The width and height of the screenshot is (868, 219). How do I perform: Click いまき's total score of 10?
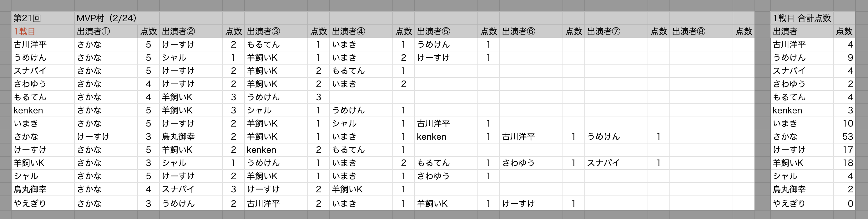[847, 123]
